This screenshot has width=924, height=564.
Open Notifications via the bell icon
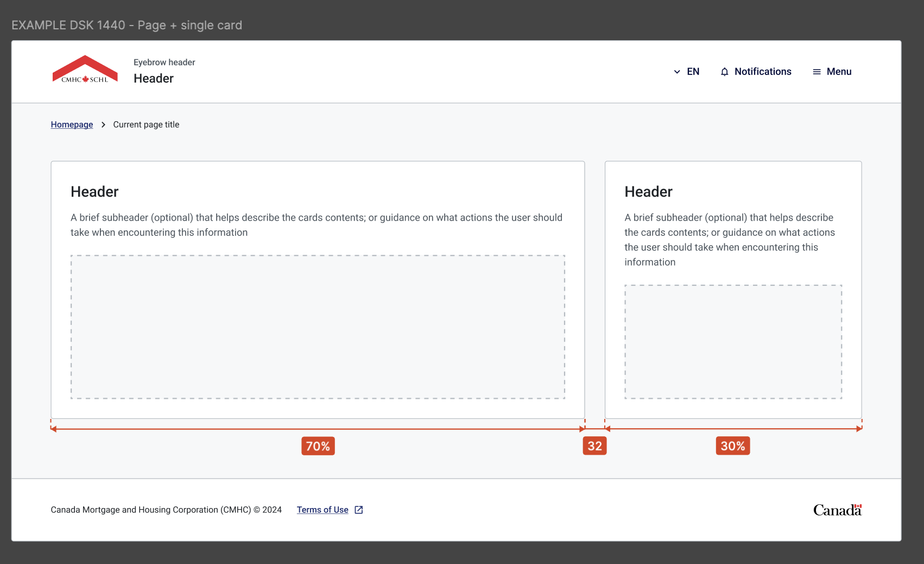tap(724, 72)
